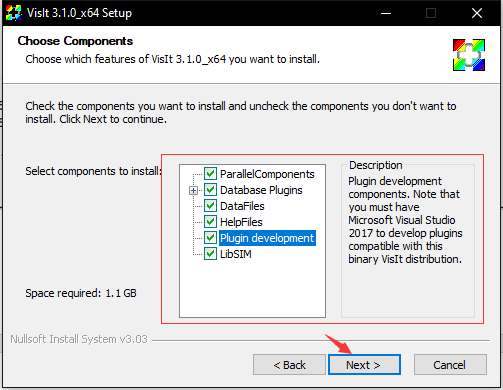The width and height of the screenshot is (503, 390).
Task: Uncheck the Database Plugins checkbox
Action: coord(210,190)
